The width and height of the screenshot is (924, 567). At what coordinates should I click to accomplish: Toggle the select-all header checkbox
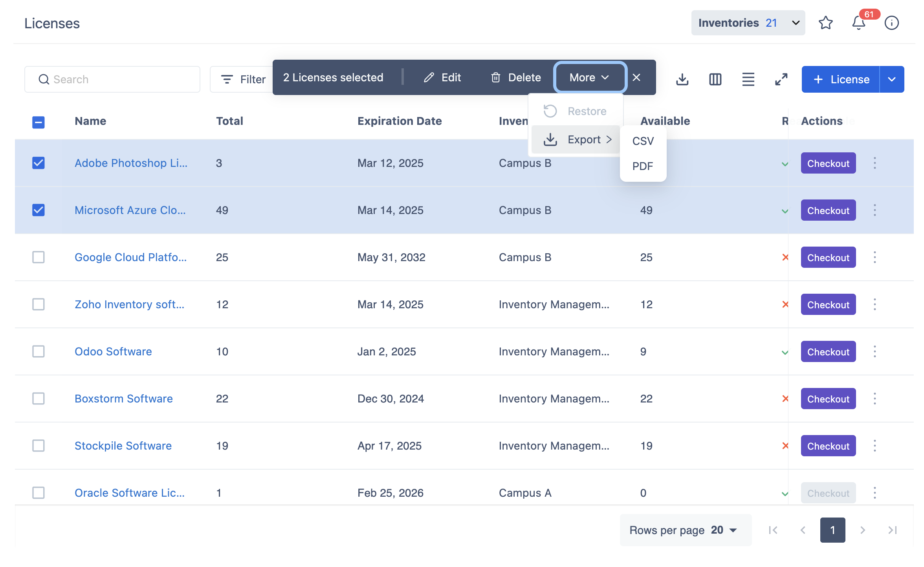38,122
